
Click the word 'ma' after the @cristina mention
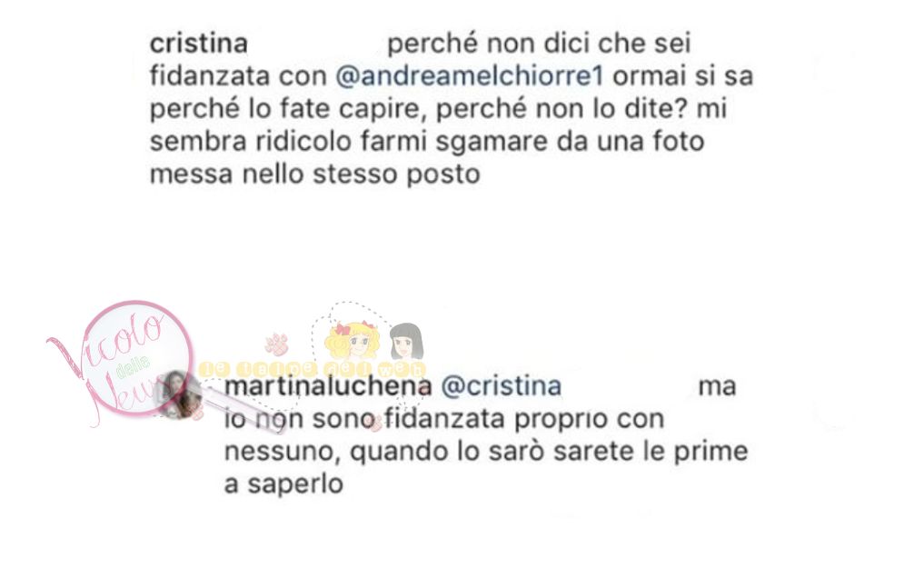tap(717, 387)
